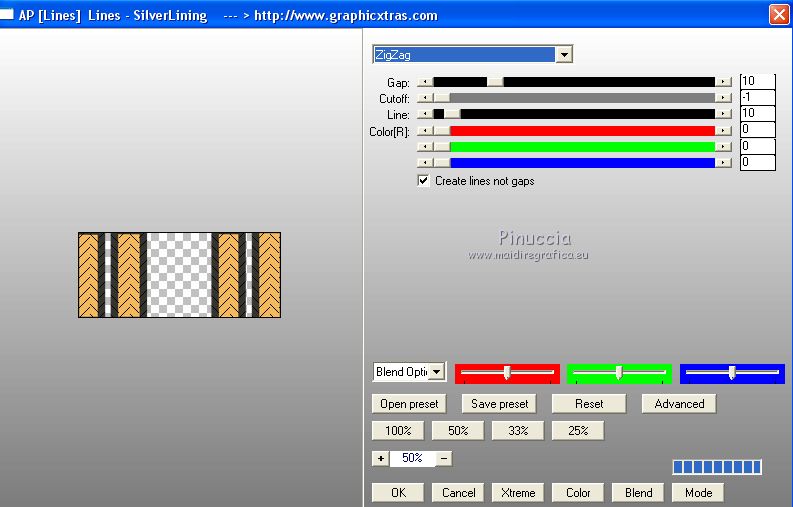Click the Color button

point(578,493)
